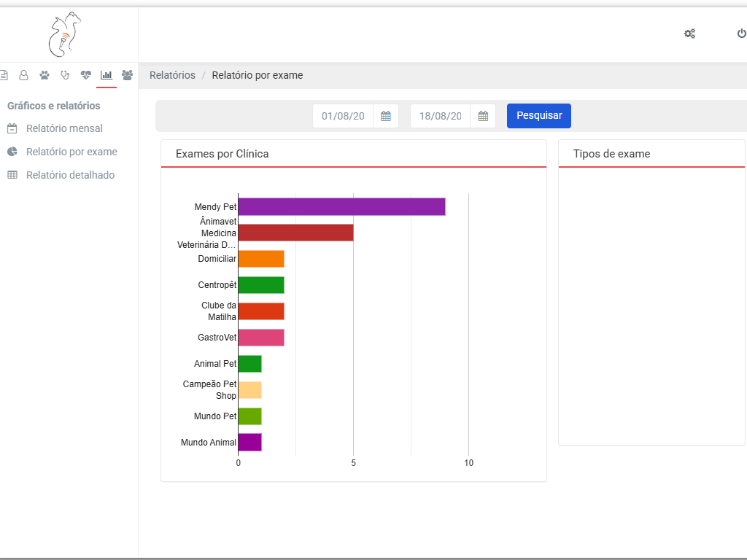Click the purple Mendy Pet bar
Screen dimensions: 747x560
(x=341, y=206)
